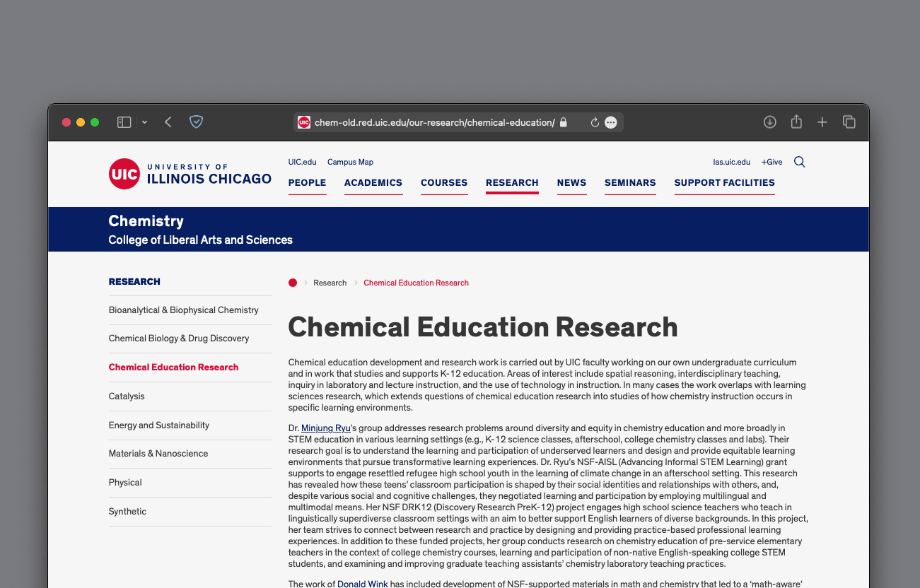Click the RESEARCH sidebar heading
The height and width of the screenshot is (588, 920).
134,281
